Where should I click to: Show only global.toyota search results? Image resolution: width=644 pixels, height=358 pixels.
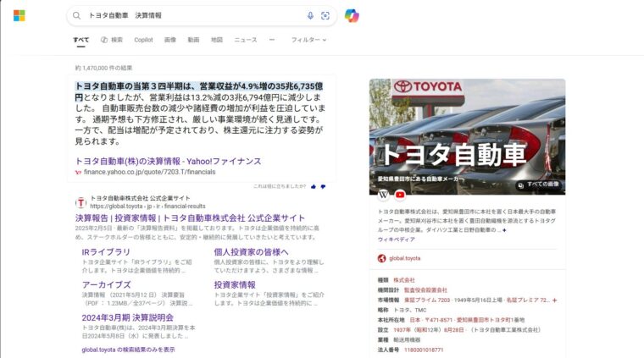(x=128, y=350)
